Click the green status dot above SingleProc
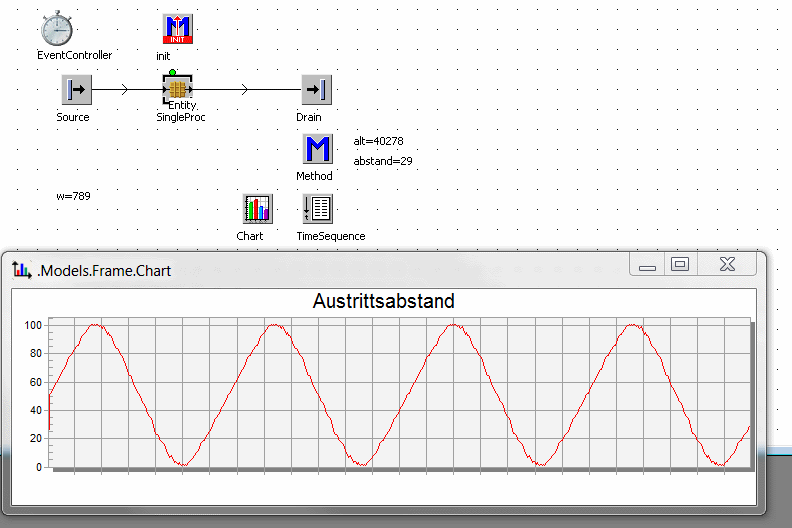The height and width of the screenshot is (528, 792). [x=172, y=73]
